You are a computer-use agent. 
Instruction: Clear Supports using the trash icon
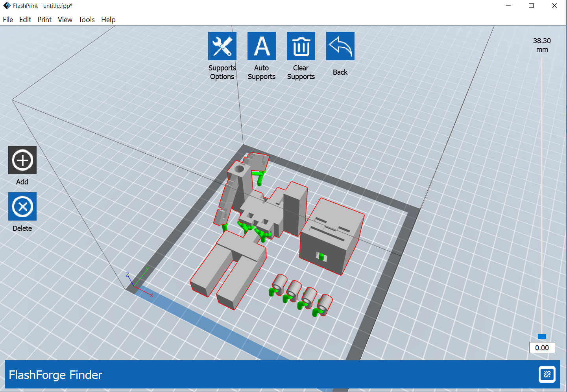[301, 46]
